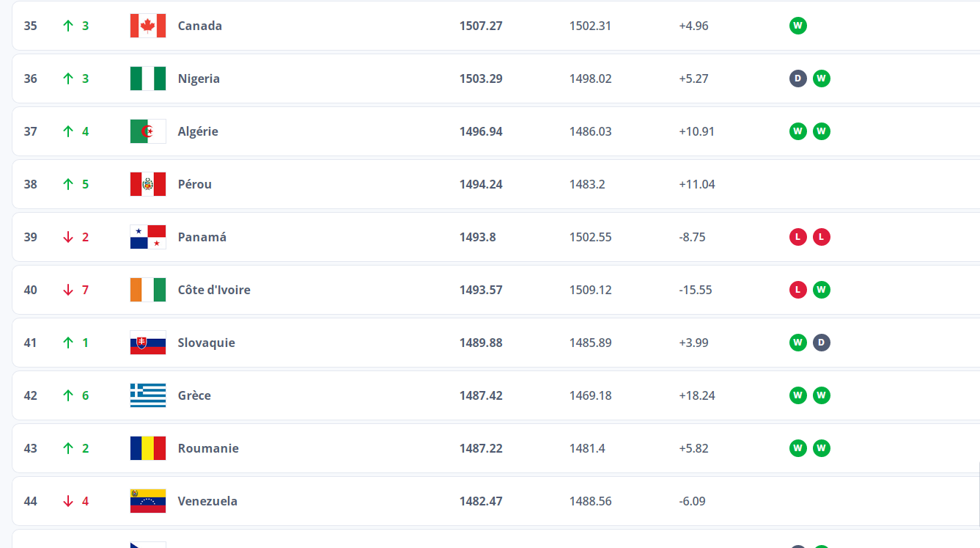Click the Côte d'Ivoire flag icon
The width and height of the screenshot is (980, 548).
[148, 290]
